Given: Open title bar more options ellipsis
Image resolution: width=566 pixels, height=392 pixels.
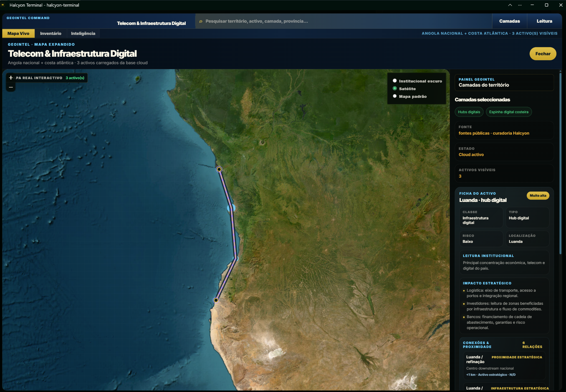Looking at the screenshot, I should tap(520, 5).
